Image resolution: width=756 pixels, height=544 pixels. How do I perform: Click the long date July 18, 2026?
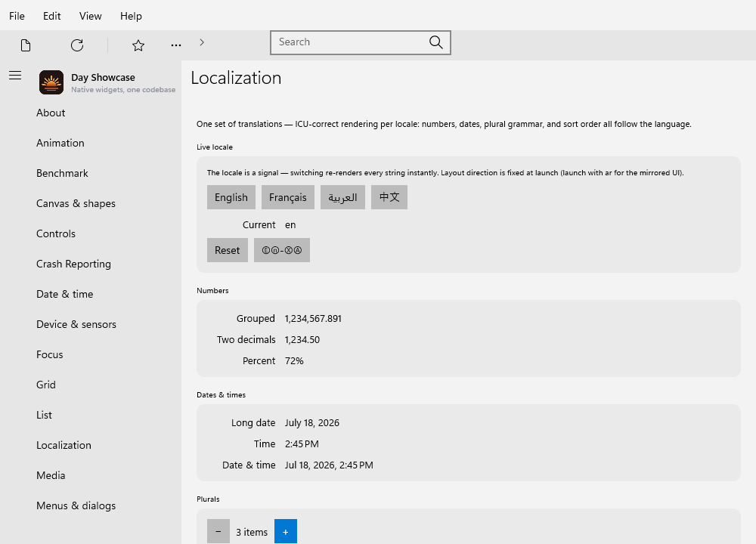(x=312, y=423)
